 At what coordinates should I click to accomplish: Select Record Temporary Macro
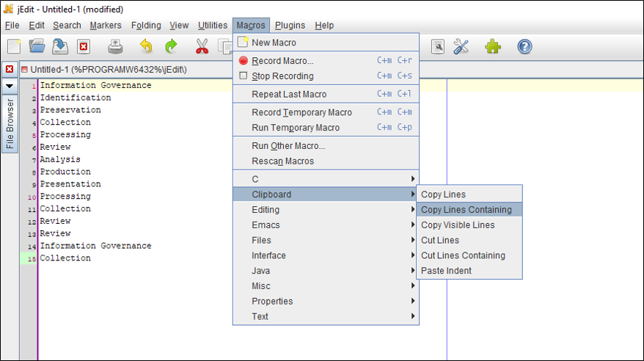(x=326, y=112)
